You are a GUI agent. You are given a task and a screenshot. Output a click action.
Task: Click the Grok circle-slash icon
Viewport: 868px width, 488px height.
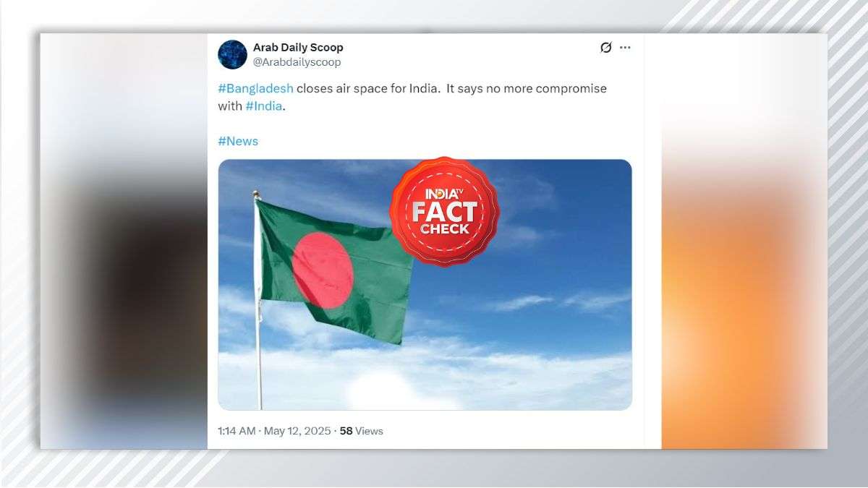606,48
